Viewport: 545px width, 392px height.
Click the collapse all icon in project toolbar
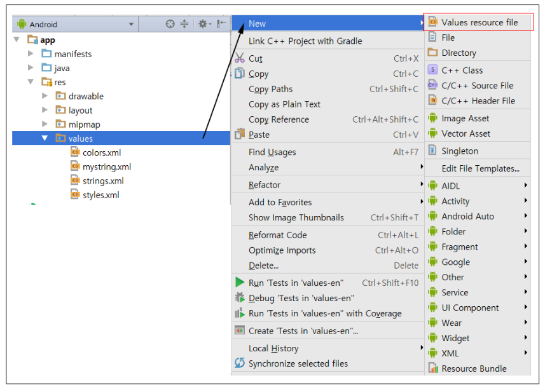(184, 24)
